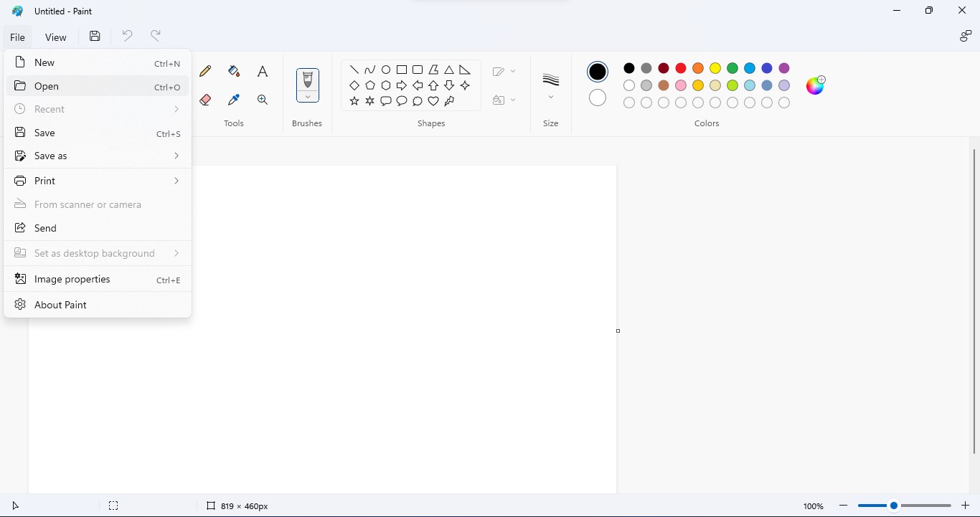Viewport: 980px width, 517px height.
Task: Open the shape Fill dropdown
Action: point(504,100)
